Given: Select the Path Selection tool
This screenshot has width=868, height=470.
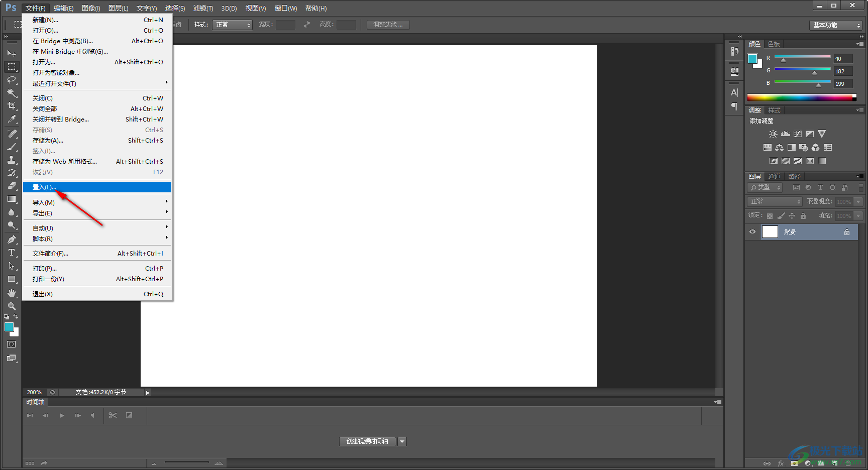Looking at the screenshot, I should [12, 266].
